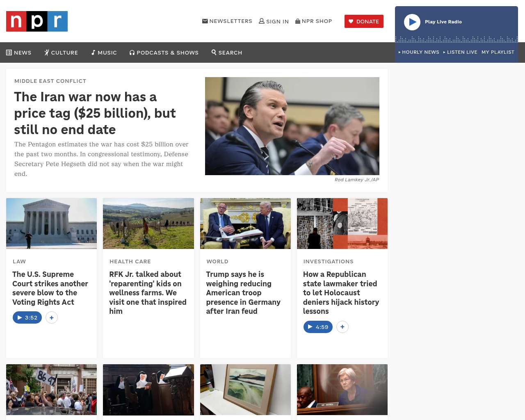Open the Middle East Conflict topic
The image size is (525, 420).
coord(50,81)
